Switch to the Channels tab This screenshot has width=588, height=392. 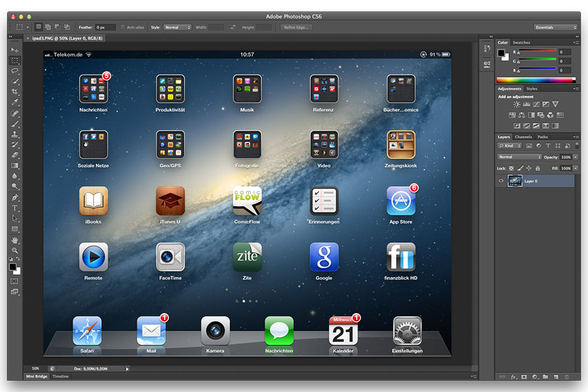(523, 137)
